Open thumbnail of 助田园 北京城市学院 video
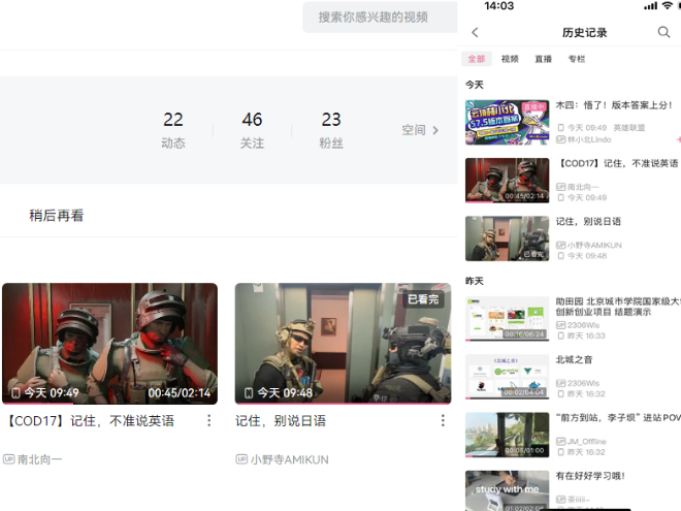681x511 pixels. [x=507, y=319]
